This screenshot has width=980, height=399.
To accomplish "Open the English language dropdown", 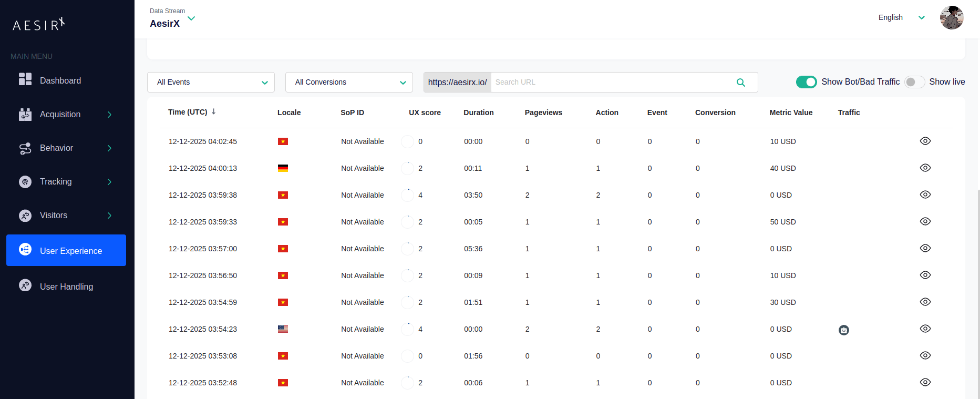I will tap(901, 17).
